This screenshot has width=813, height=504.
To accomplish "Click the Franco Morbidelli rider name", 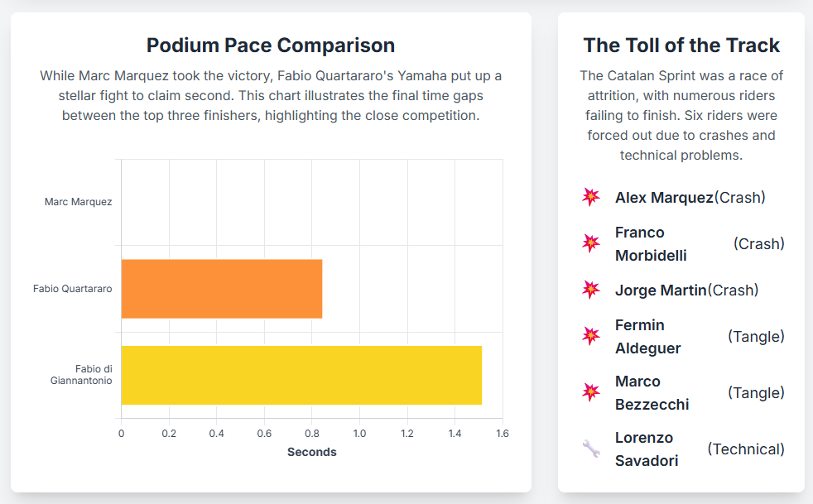I will pyautogui.click(x=651, y=243).
